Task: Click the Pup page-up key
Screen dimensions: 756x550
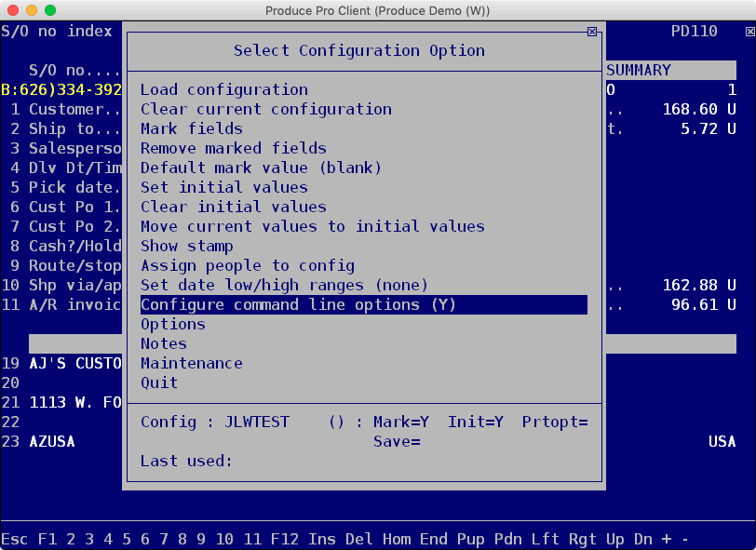Action: coord(470,539)
